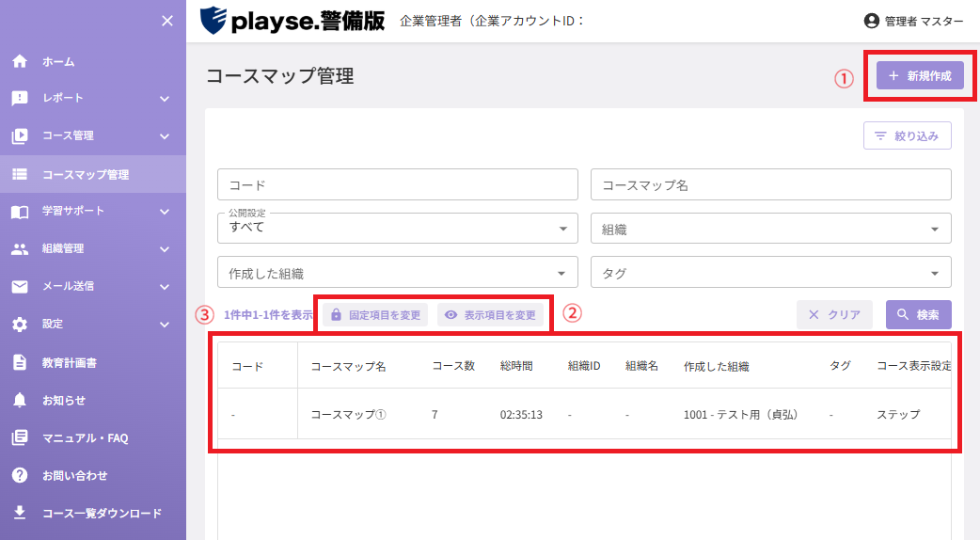Screen dimensions: 980x540
Task: Expand the 設定 menu chevron
Action: 165,325
